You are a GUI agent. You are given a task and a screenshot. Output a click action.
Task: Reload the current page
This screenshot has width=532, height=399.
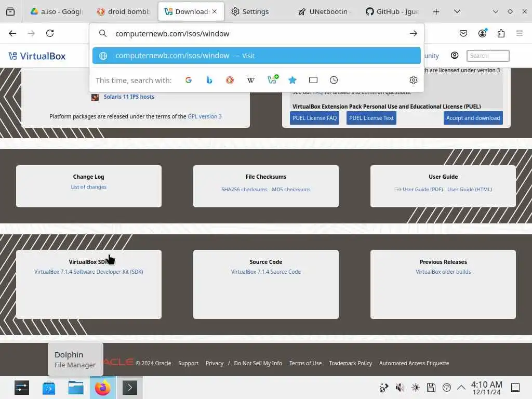(50, 33)
